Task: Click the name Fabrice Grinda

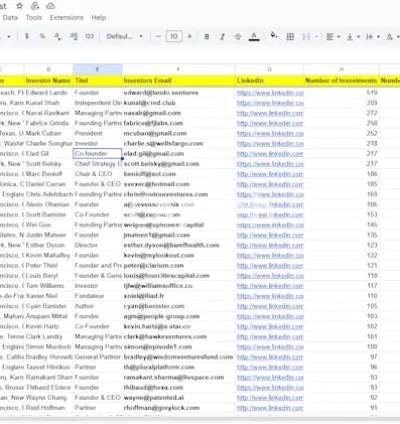Action: pos(47,123)
